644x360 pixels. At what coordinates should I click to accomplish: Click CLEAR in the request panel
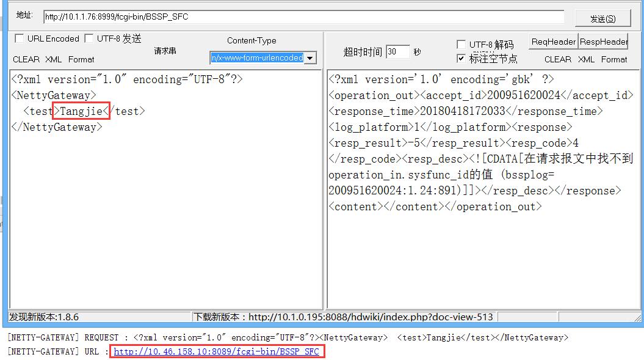tap(26, 59)
